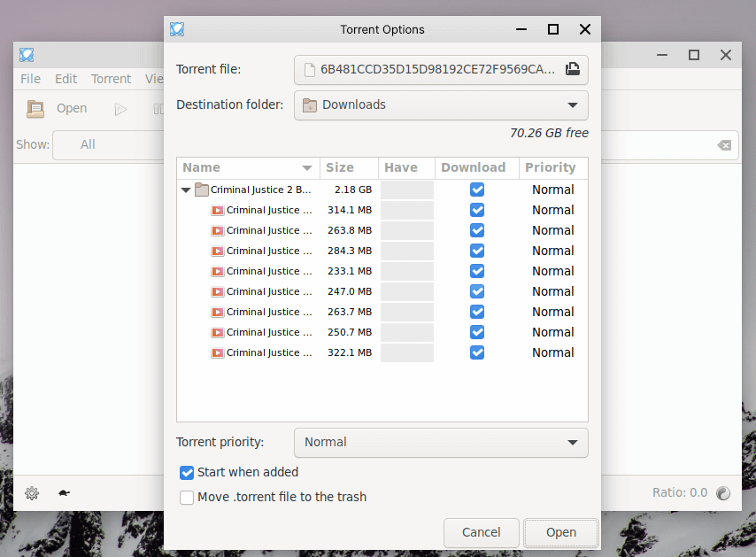Sort by the Name column header
This screenshot has width=756, height=557.
[248, 168]
